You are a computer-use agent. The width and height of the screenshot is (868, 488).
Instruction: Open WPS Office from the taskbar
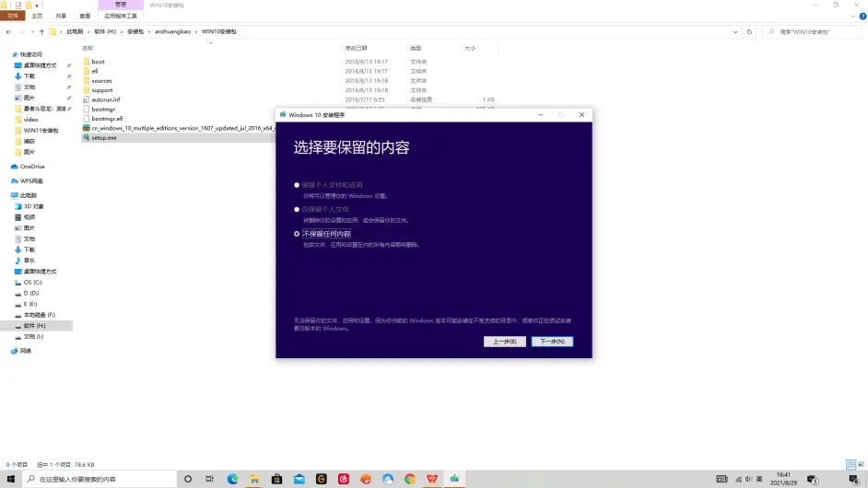(x=432, y=479)
